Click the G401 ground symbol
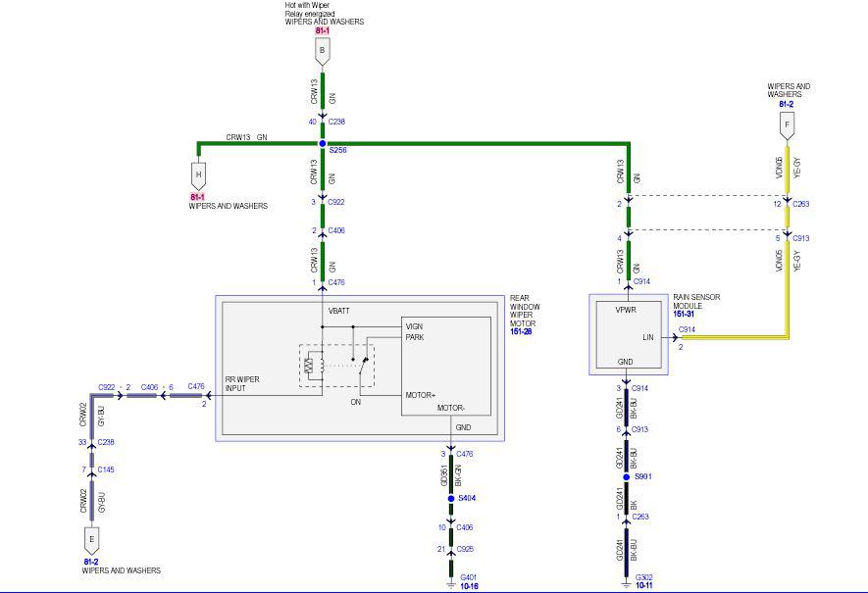 click(450, 583)
